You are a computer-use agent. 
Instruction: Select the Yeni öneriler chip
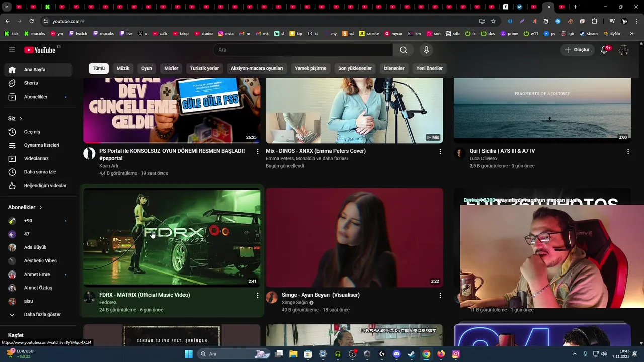click(x=429, y=68)
